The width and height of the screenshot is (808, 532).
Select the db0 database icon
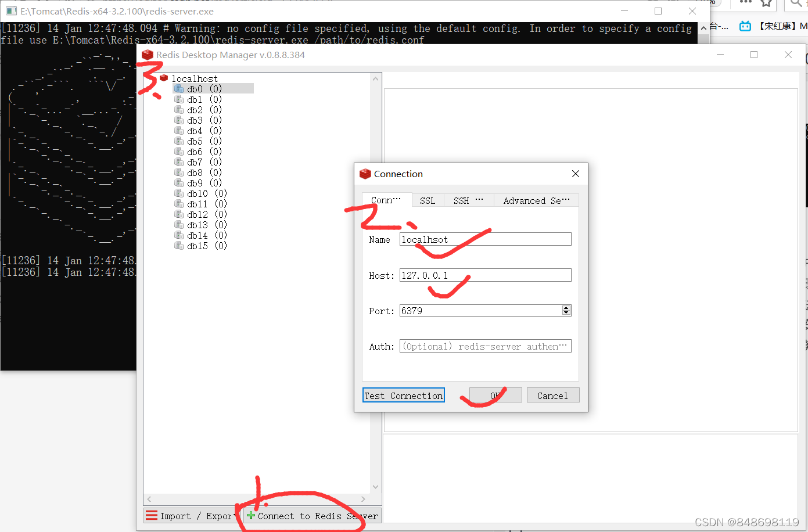click(179, 89)
